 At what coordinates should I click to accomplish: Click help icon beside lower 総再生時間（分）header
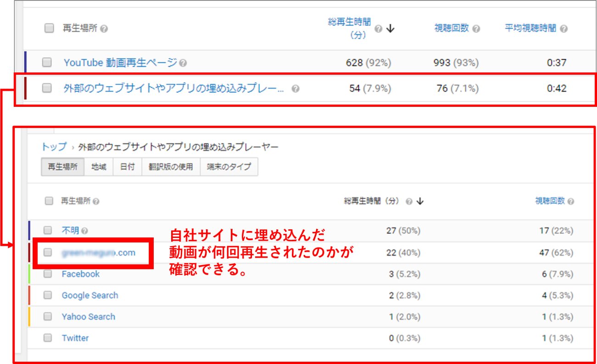(408, 201)
